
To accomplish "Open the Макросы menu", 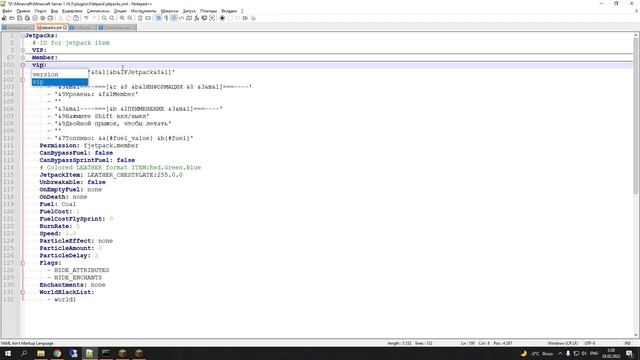I will tap(169, 11).
